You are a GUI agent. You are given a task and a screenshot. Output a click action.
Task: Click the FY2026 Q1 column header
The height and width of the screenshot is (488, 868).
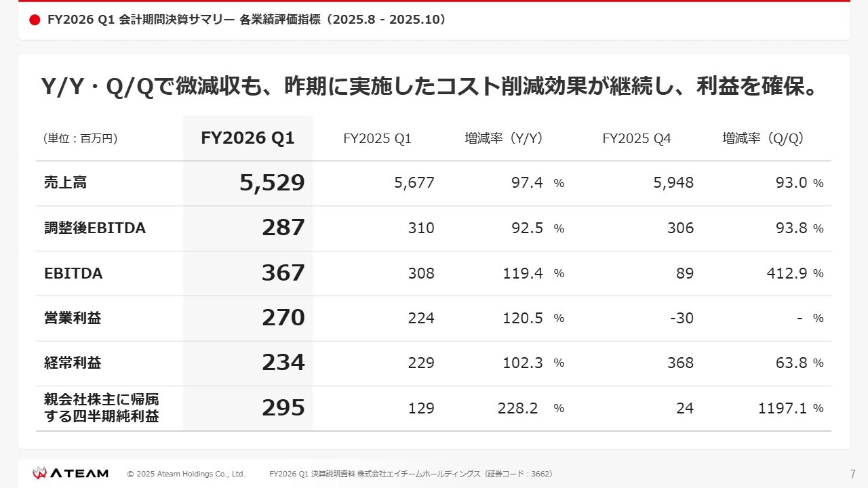click(248, 138)
